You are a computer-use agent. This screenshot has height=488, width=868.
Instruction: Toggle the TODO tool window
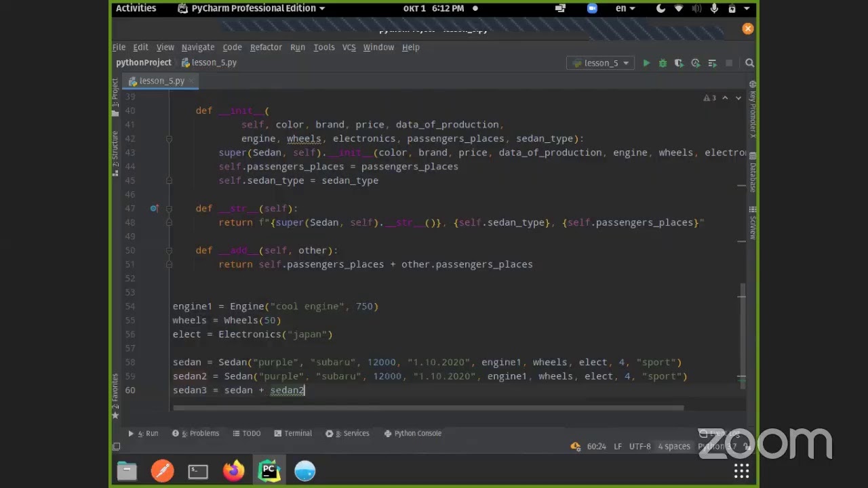(247, 433)
